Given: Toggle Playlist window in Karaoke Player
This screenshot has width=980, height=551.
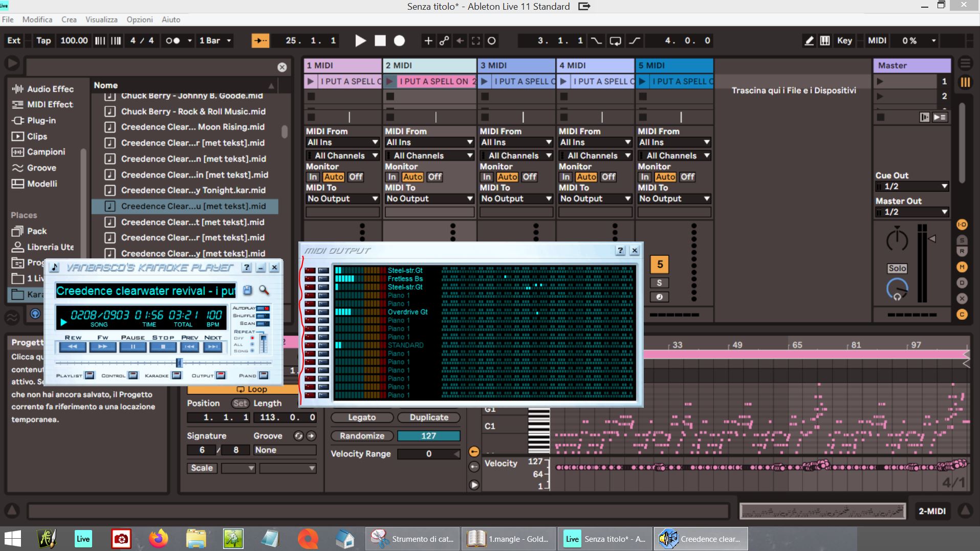Looking at the screenshot, I should (x=90, y=375).
